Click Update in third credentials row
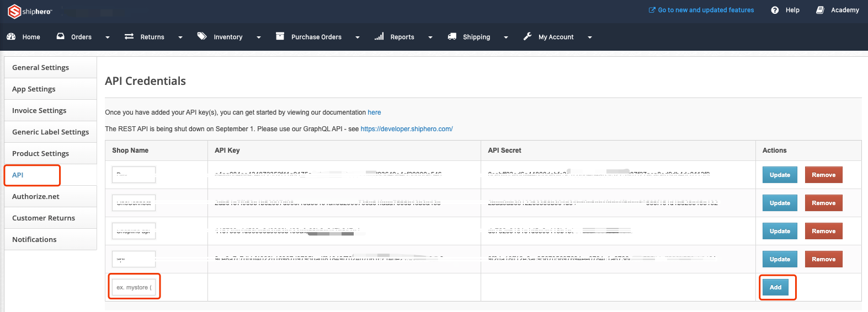This screenshot has width=868, height=312. 780,231
